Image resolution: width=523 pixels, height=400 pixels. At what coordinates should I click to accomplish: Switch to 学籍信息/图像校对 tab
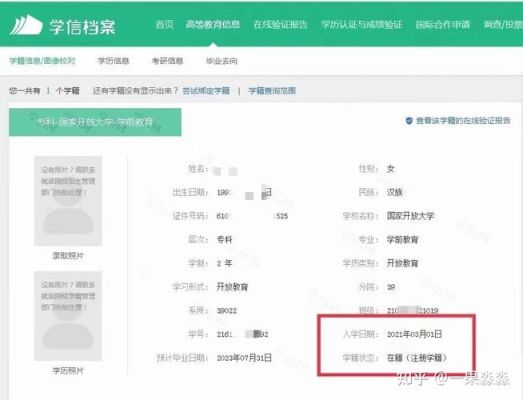42,61
